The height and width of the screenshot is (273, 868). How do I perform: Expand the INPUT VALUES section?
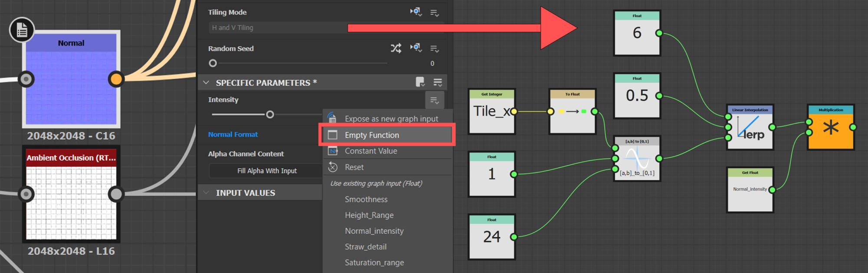click(x=206, y=193)
